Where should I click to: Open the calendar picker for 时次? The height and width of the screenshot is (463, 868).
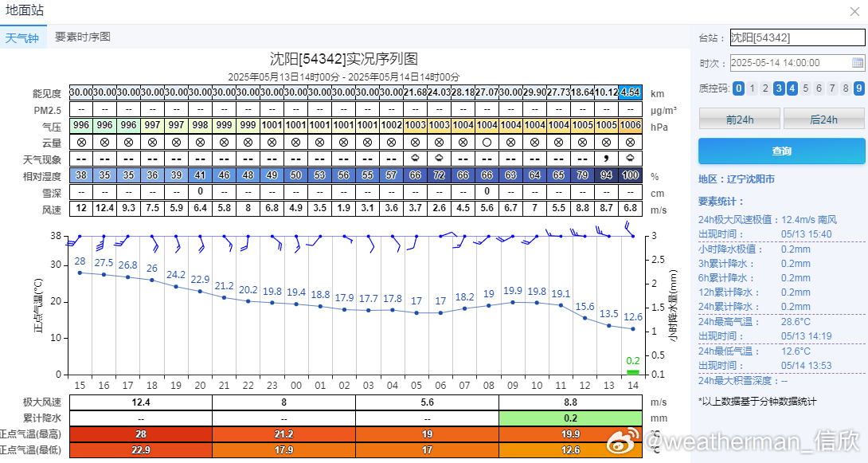[x=858, y=63]
